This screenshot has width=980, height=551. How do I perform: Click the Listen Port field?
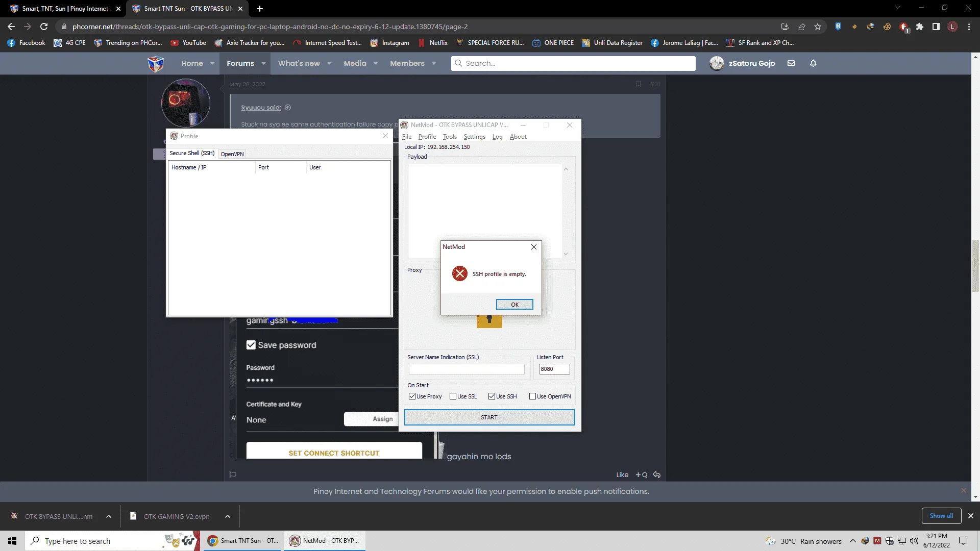[x=554, y=369]
